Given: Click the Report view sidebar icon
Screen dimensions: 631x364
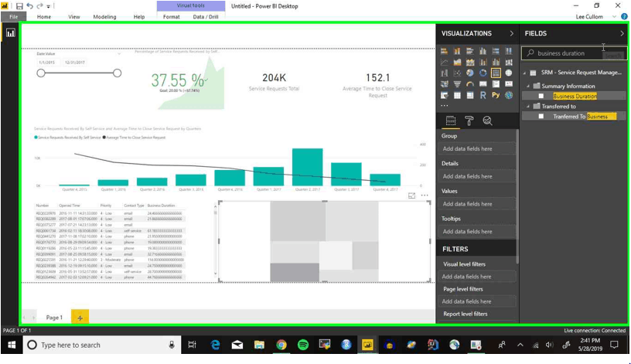Looking at the screenshot, I should pyautogui.click(x=11, y=33).
